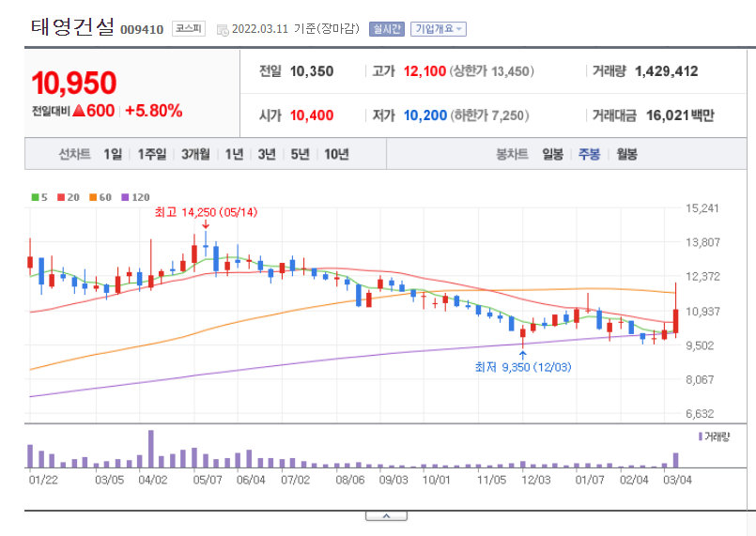Switch to 주봉 weekly candle chart
Viewport: 756px width, 536px height.
tap(589, 154)
